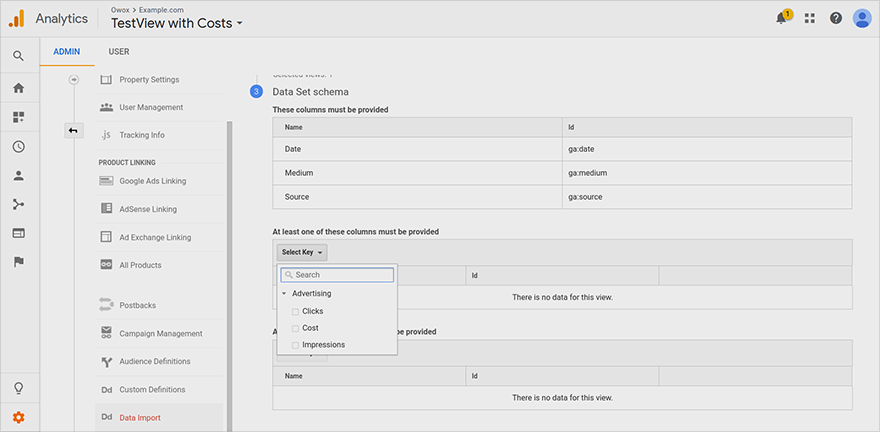Image resolution: width=880 pixels, height=432 pixels.
Task: Open the Google apps grid
Action: tap(809, 18)
